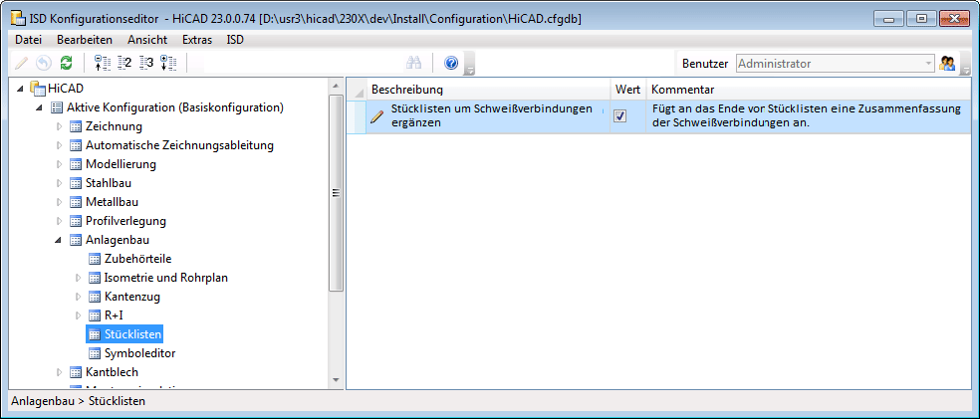Click the row selector cell left of pencil
The width and height of the screenshot is (980, 419).
click(357, 116)
